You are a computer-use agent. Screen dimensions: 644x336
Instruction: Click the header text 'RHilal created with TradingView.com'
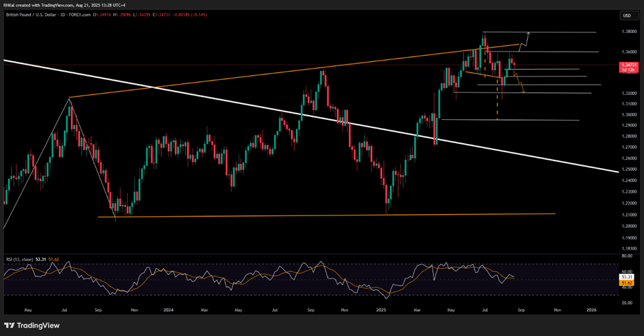point(39,5)
